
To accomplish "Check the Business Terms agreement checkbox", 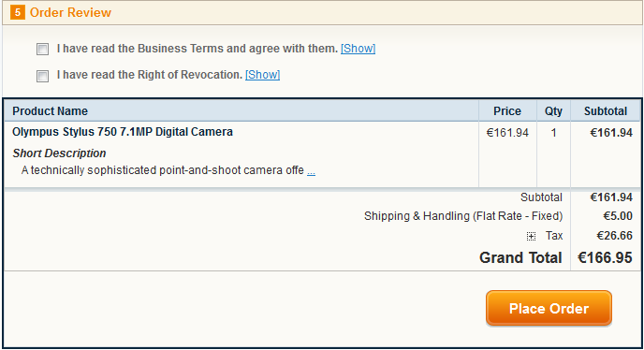I will (x=42, y=50).
